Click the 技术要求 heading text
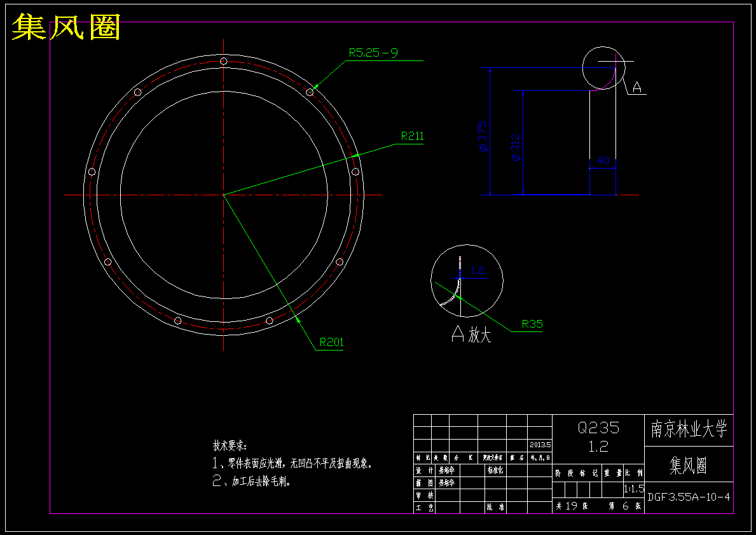The height and width of the screenshot is (535, 756). pyautogui.click(x=230, y=445)
